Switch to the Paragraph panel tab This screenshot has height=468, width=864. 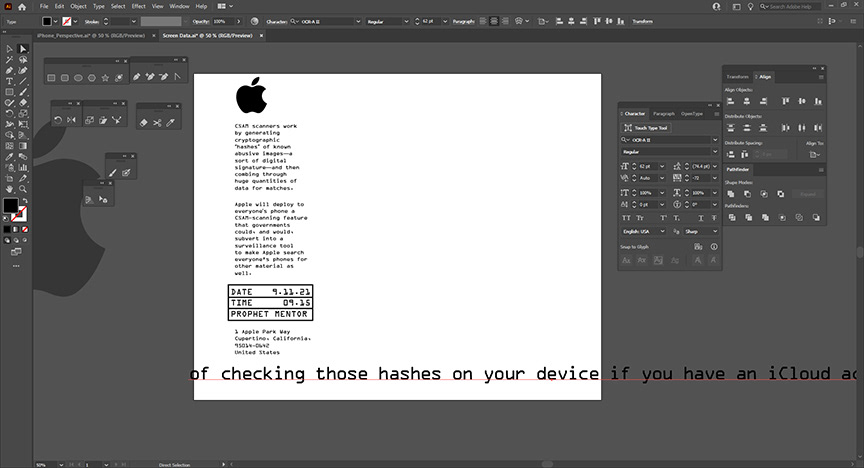[664, 114]
